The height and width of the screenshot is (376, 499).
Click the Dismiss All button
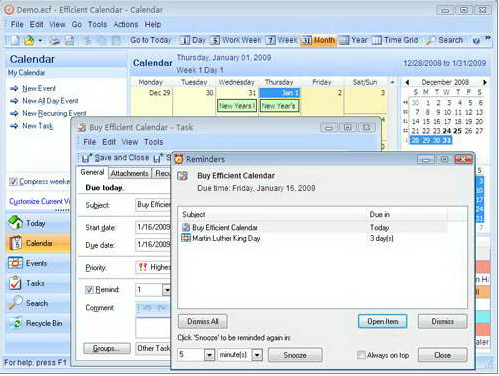click(203, 322)
